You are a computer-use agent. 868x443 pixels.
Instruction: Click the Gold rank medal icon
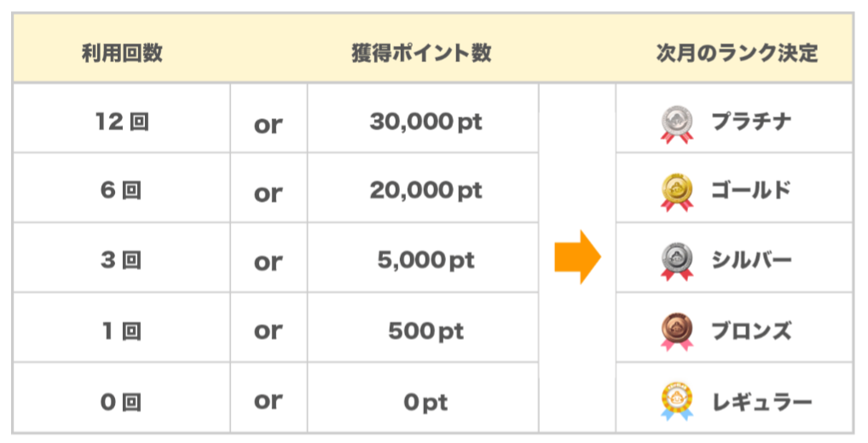(676, 192)
